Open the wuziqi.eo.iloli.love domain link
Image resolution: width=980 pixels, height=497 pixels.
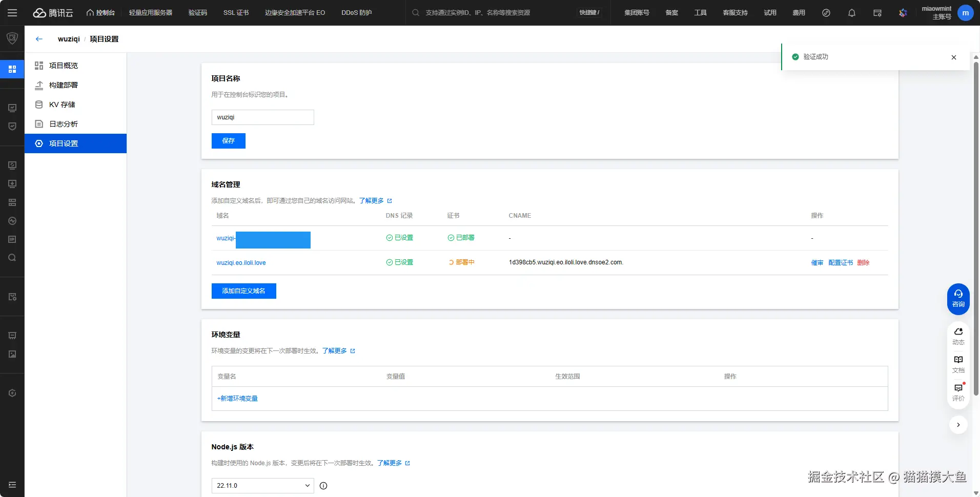[x=241, y=263]
